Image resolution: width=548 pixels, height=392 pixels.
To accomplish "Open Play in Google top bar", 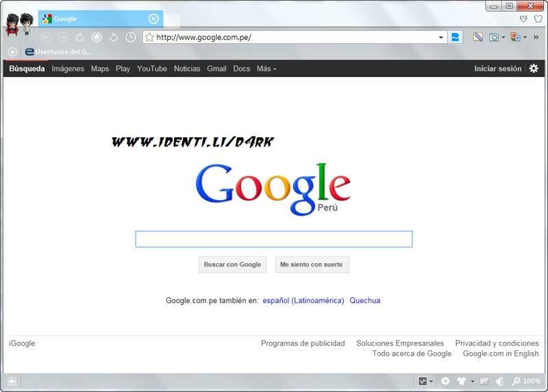I will tap(123, 69).
